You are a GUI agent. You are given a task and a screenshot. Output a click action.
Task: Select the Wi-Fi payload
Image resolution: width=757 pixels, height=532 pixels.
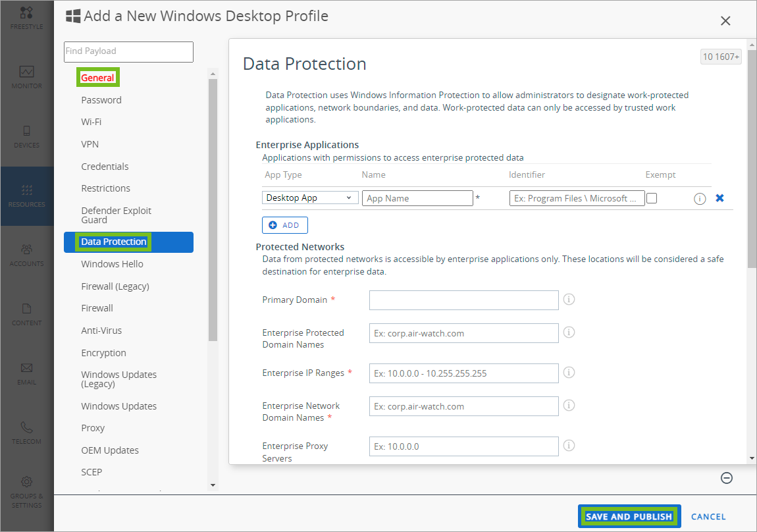click(91, 122)
